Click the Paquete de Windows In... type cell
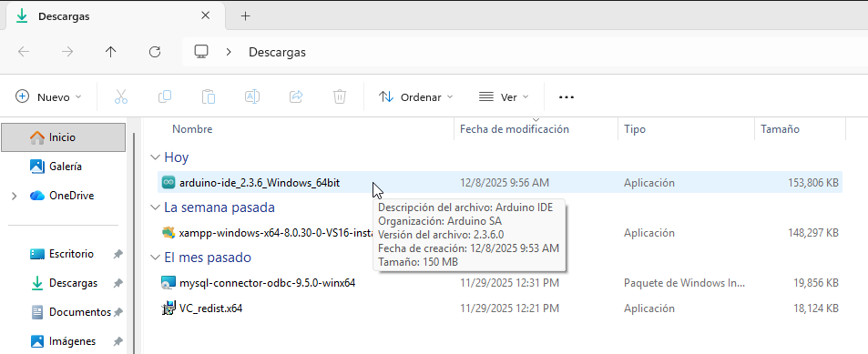868x354 pixels. [x=684, y=283]
